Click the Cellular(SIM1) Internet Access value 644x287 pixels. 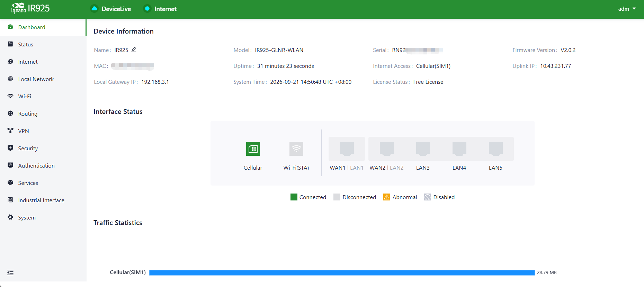click(x=433, y=66)
